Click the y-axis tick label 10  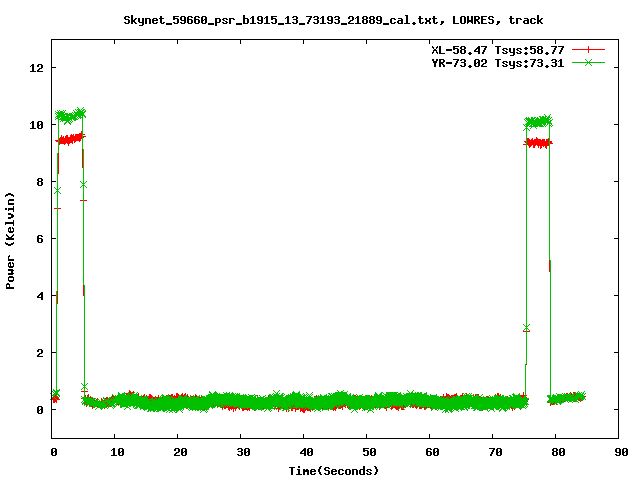coord(36,125)
